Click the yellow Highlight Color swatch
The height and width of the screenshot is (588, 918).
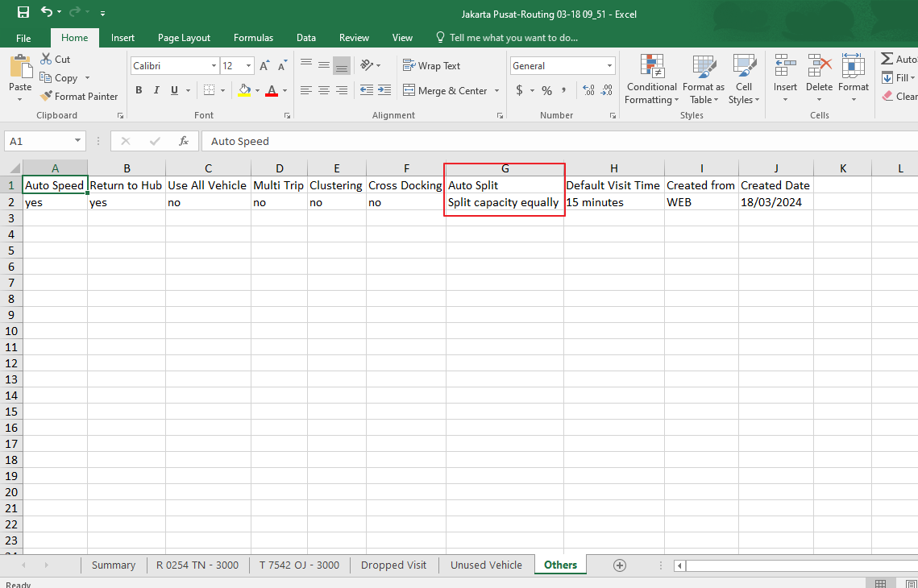pyautogui.click(x=244, y=90)
